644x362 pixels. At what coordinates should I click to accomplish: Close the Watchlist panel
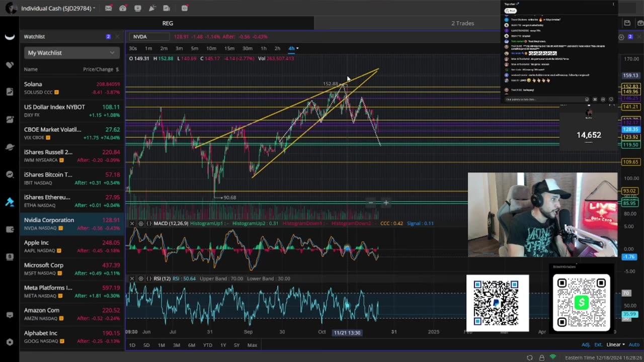click(x=117, y=37)
